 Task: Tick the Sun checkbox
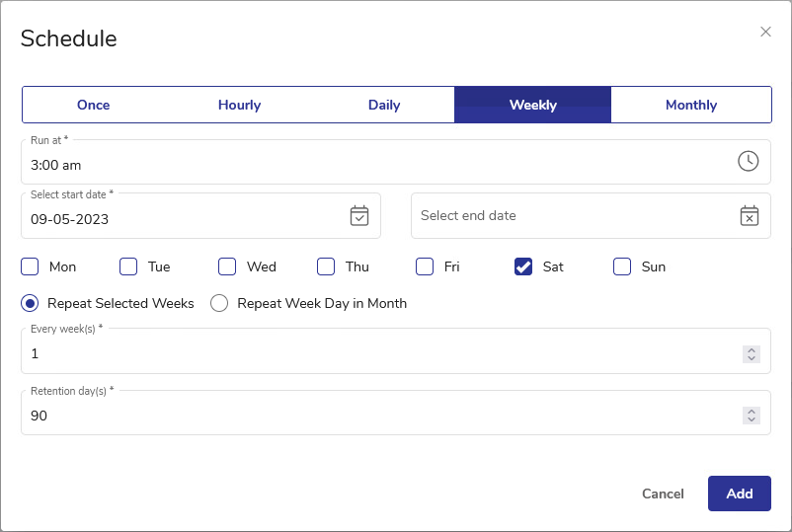click(x=623, y=266)
